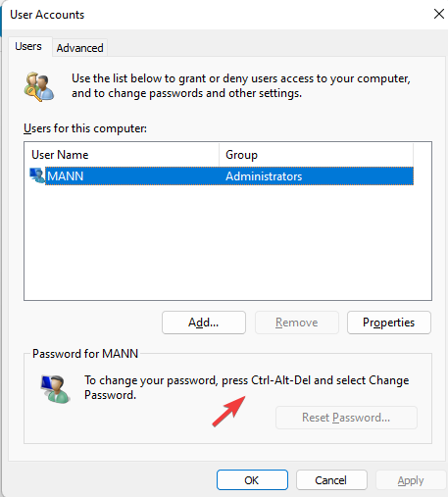This screenshot has width=448, height=497.
Task: Select the MANN account computer icon
Action: pyautogui.click(x=37, y=175)
